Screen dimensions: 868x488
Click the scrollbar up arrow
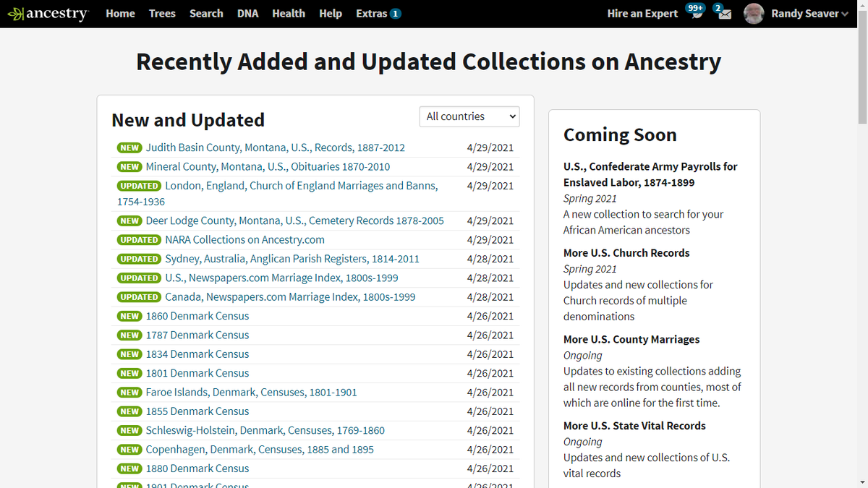pyautogui.click(x=861, y=6)
